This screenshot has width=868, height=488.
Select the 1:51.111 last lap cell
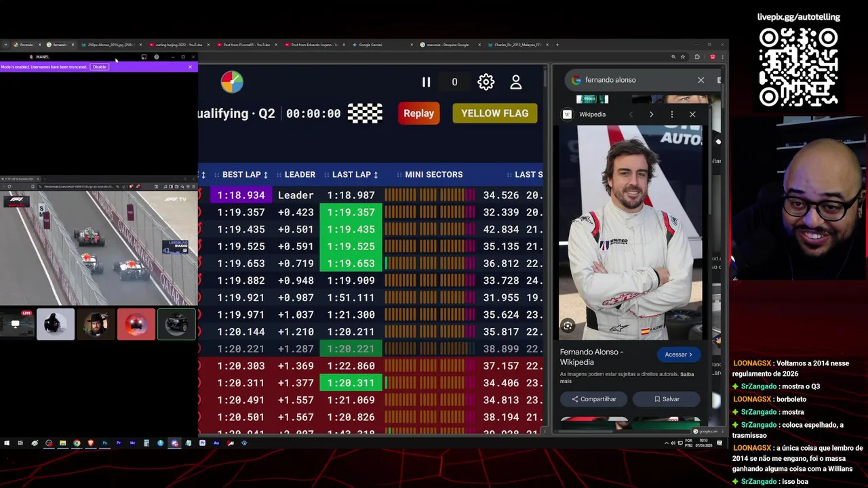(351, 298)
